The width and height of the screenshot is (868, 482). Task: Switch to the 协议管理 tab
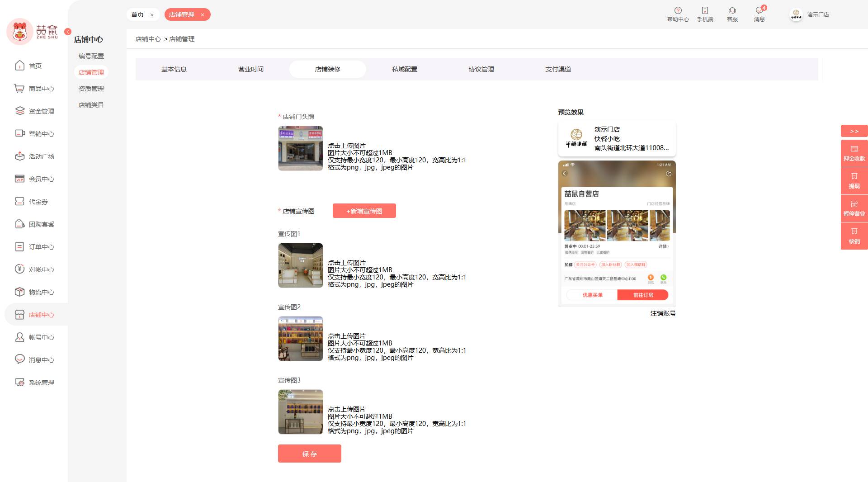coord(481,69)
